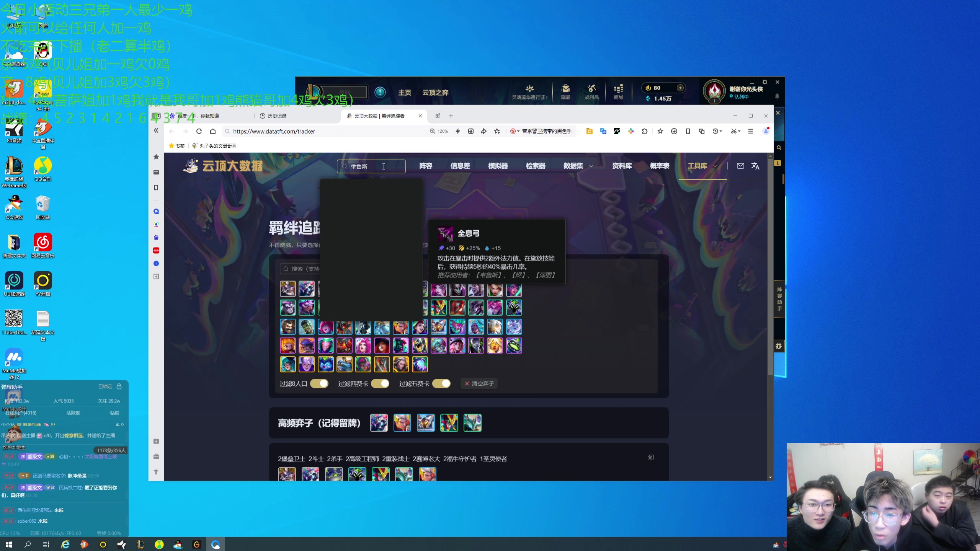Viewport: 980px width, 551px height.
Task: Click the lightning speed-mode icon
Action: (x=458, y=131)
